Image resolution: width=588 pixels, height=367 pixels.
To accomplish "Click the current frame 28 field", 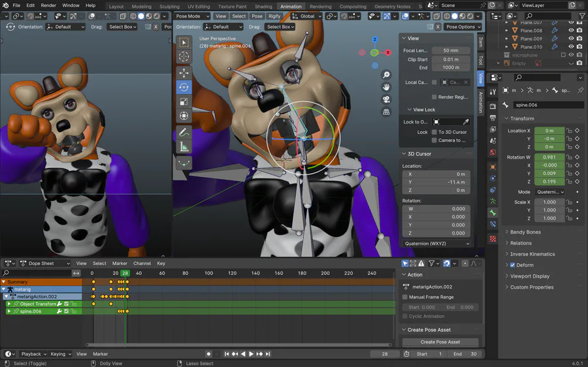I will [385, 354].
